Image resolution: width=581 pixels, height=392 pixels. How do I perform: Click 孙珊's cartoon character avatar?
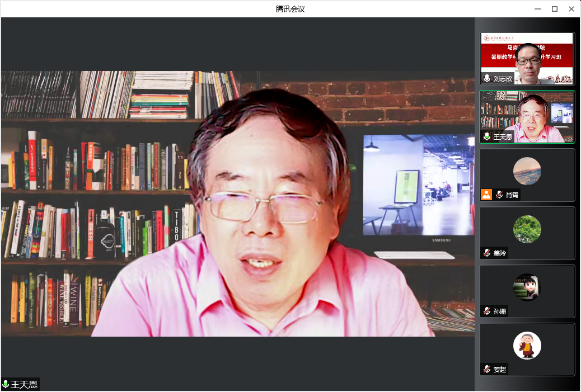[x=527, y=287]
